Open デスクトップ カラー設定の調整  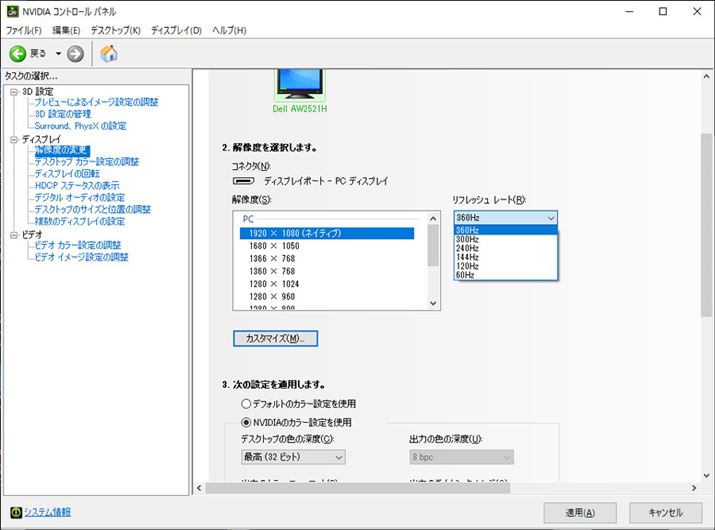[87, 162]
